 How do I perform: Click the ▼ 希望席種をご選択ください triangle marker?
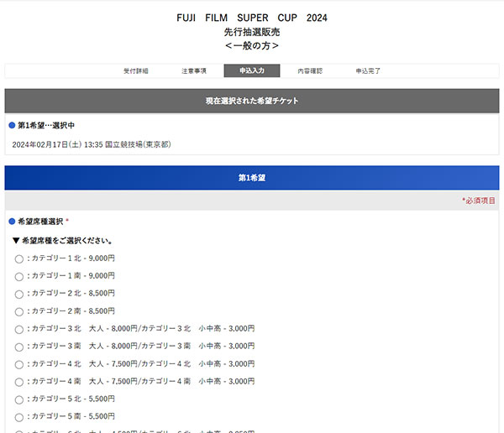(16, 241)
